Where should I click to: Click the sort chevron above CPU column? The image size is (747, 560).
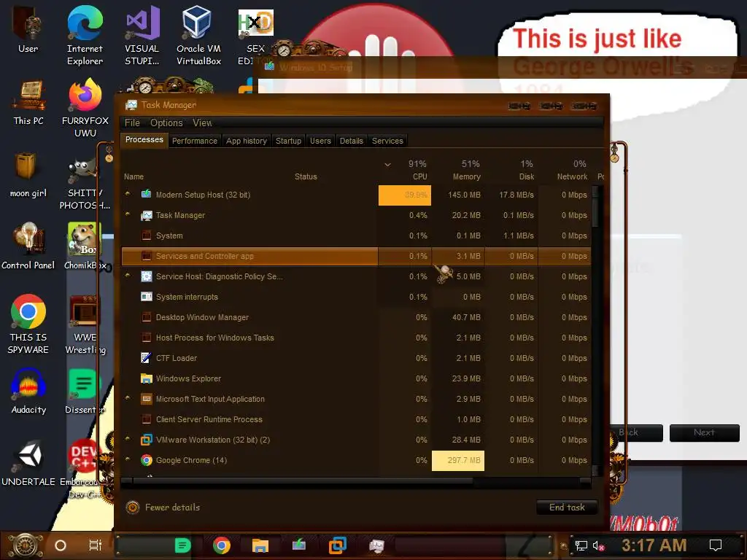pyautogui.click(x=388, y=165)
